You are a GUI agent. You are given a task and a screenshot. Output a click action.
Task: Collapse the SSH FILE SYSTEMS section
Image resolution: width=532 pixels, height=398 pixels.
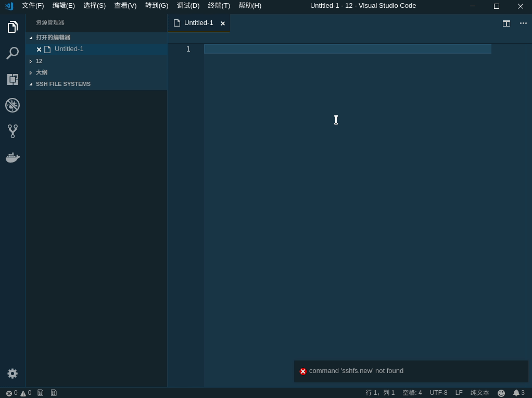click(x=96, y=84)
